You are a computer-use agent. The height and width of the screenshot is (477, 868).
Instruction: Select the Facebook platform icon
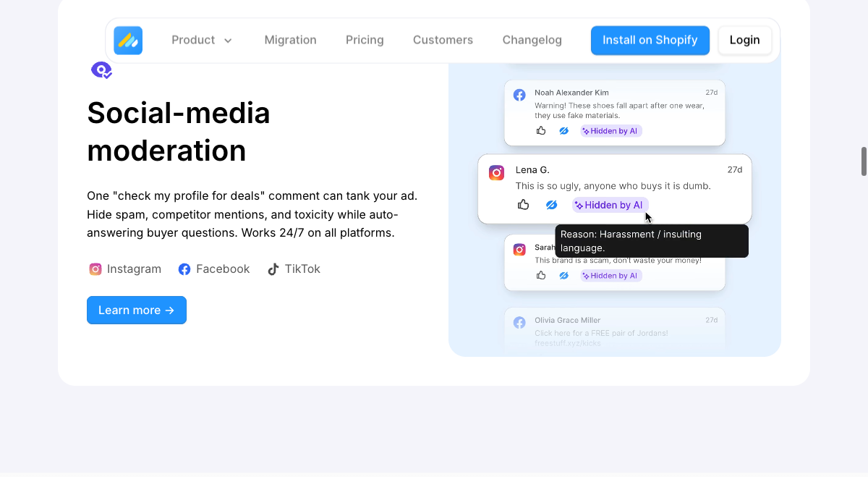[x=184, y=269]
